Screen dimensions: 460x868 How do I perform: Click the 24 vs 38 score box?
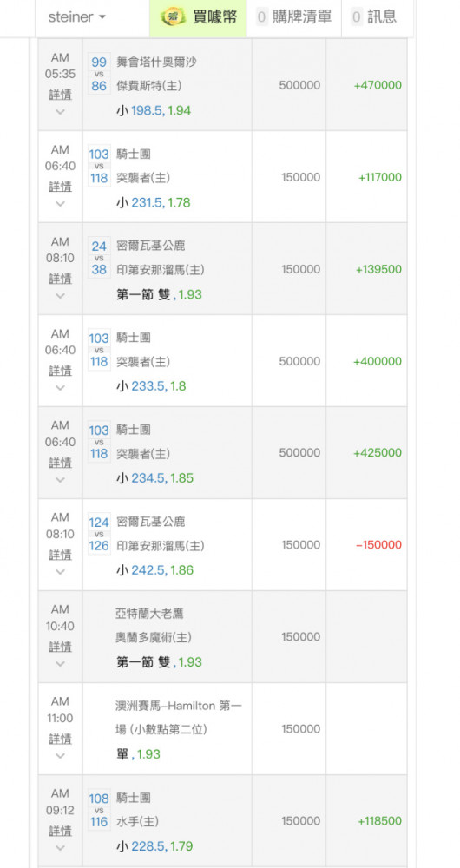point(99,258)
